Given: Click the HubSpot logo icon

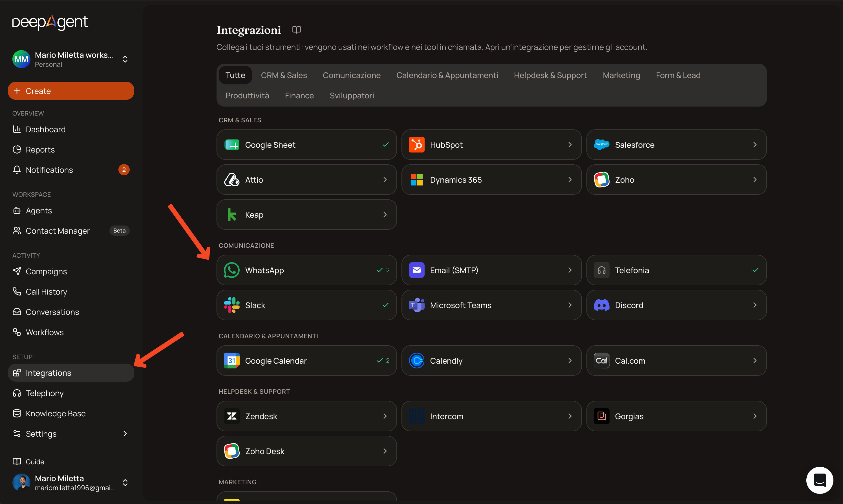Looking at the screenshot, I should (x=416, y=145).
